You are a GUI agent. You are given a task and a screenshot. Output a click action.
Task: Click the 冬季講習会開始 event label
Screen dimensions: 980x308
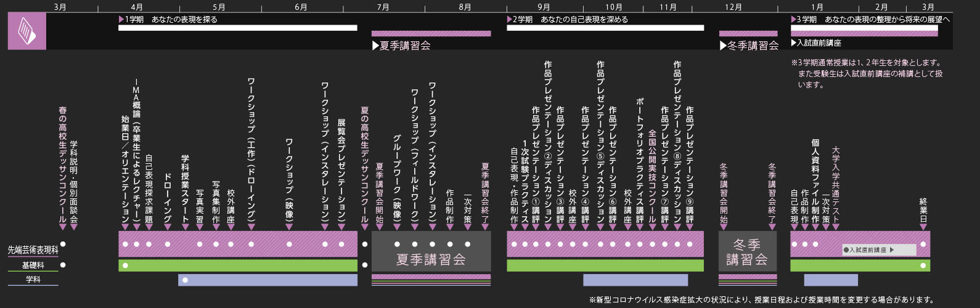pos(724,193)
